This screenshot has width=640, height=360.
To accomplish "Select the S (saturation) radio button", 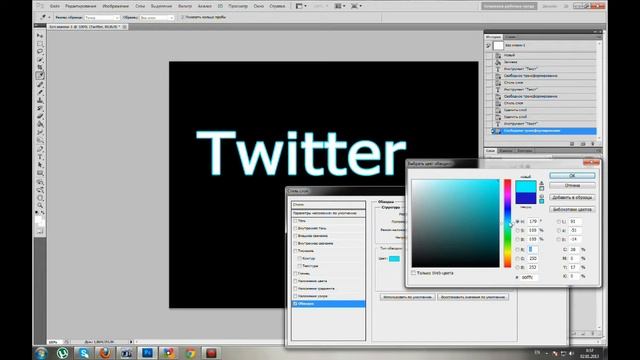I will [x=518, y=230].
